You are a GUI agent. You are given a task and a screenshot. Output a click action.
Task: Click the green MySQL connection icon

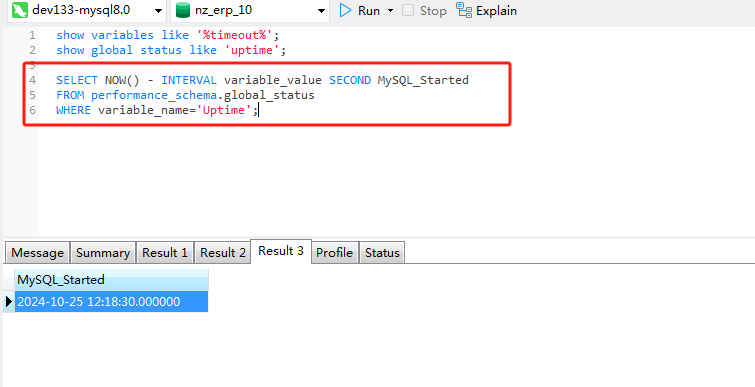click(x=20, y=10)
